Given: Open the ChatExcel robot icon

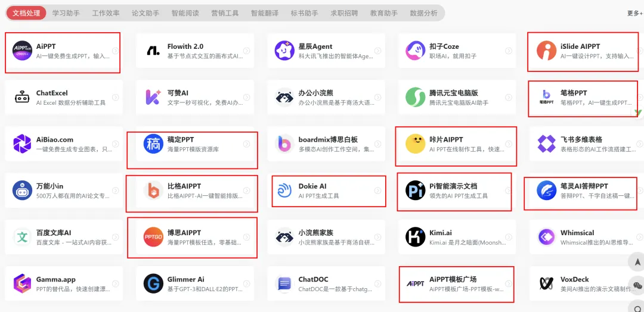Looking at the screenshot, I should tap(22, 98).
